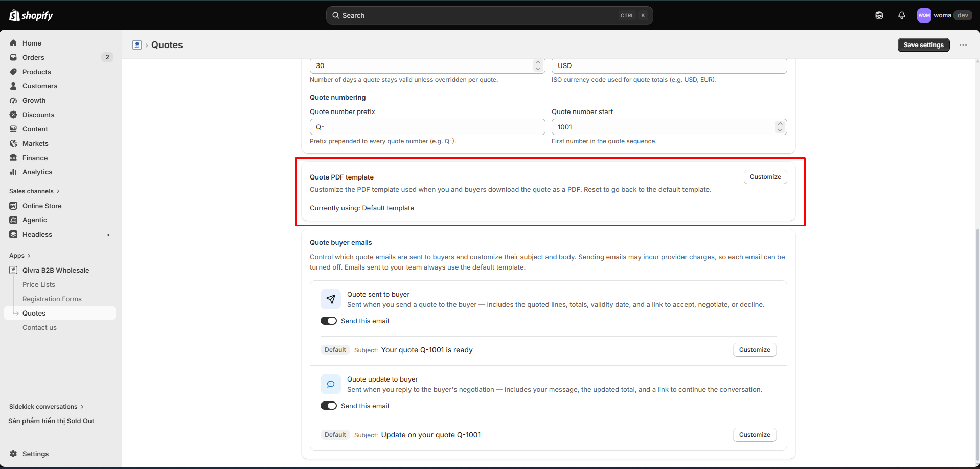Open Headless sales channel
The height and width of the screenshot is (469, 980).
coord(37,234)
